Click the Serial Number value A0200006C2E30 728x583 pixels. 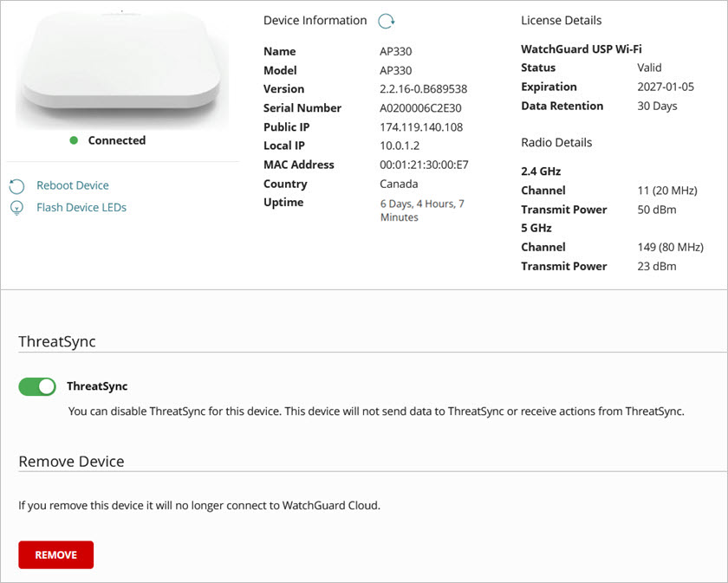[x=421, y=107]
